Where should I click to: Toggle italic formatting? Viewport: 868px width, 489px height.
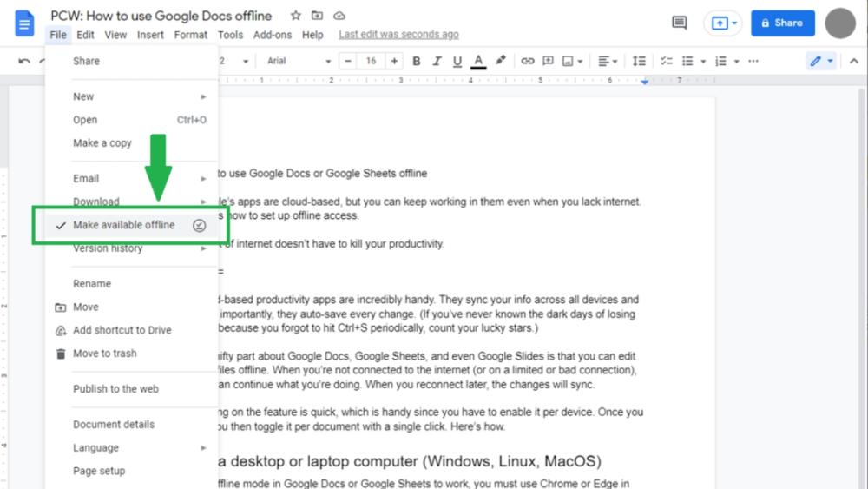[437, 61]
